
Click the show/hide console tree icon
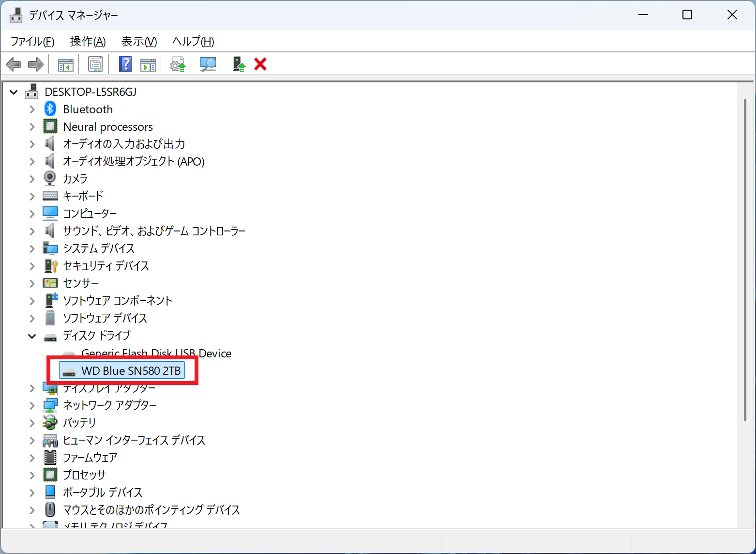click(65, 64)
